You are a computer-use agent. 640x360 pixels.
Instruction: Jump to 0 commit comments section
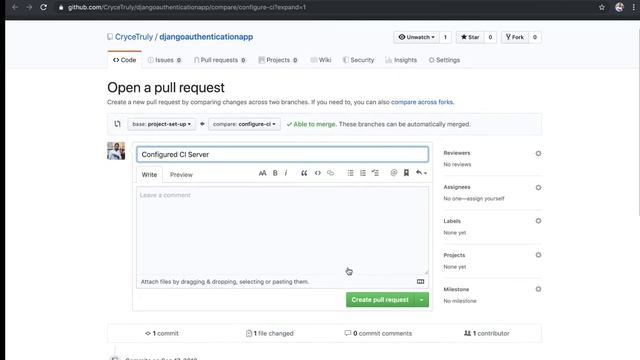point(378,333)
